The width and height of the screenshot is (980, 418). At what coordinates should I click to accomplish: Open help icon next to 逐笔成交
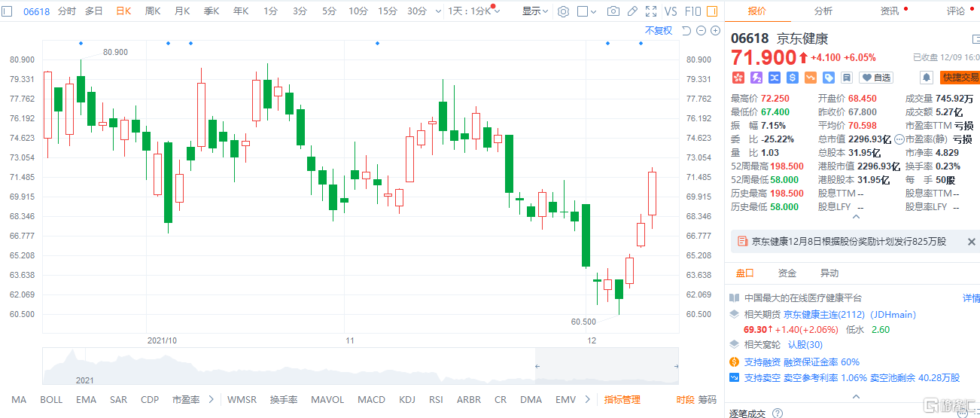(x=778, y=413)
